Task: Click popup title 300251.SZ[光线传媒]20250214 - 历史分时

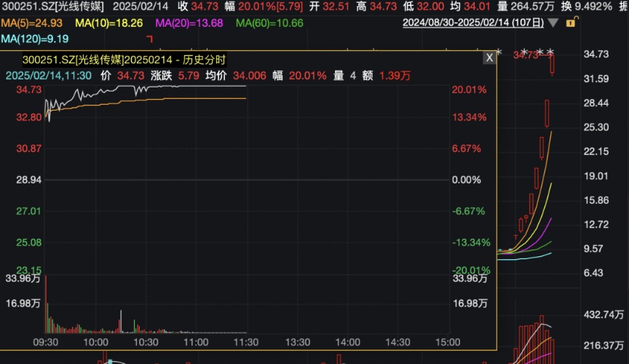Action: coord(124,60)
